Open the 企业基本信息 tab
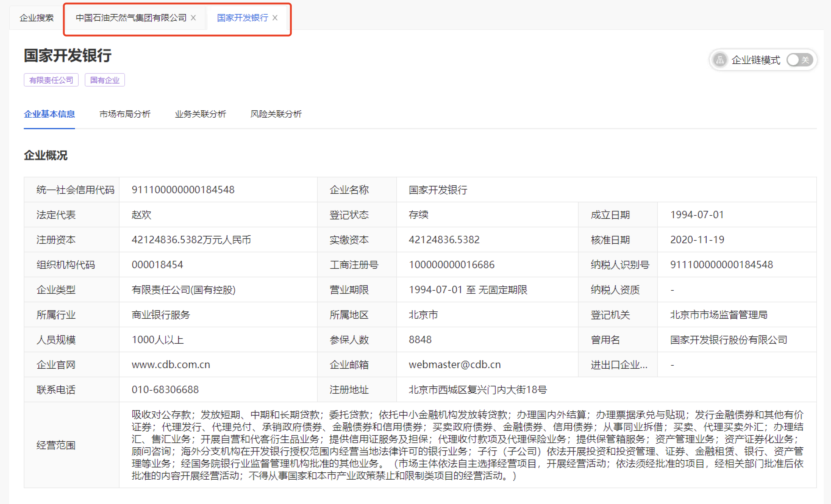This screenshot has height=504, width=831. click(x=49, y=114)
